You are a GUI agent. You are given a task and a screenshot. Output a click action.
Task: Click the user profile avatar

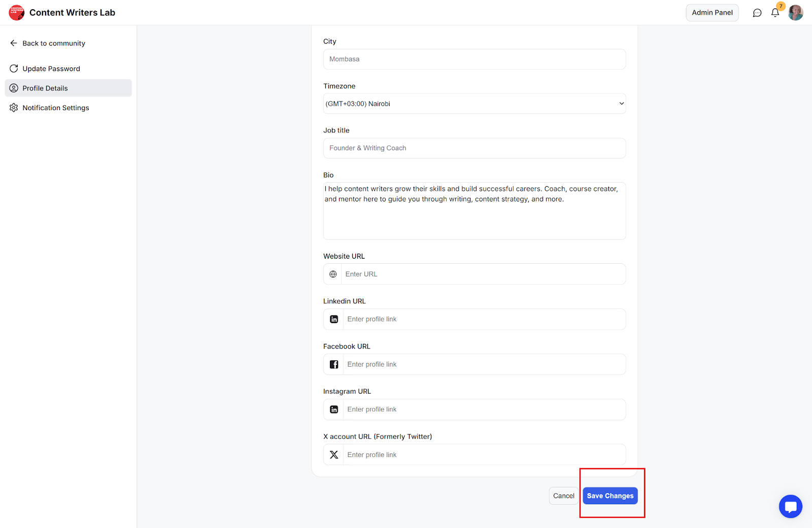[795, 13]
